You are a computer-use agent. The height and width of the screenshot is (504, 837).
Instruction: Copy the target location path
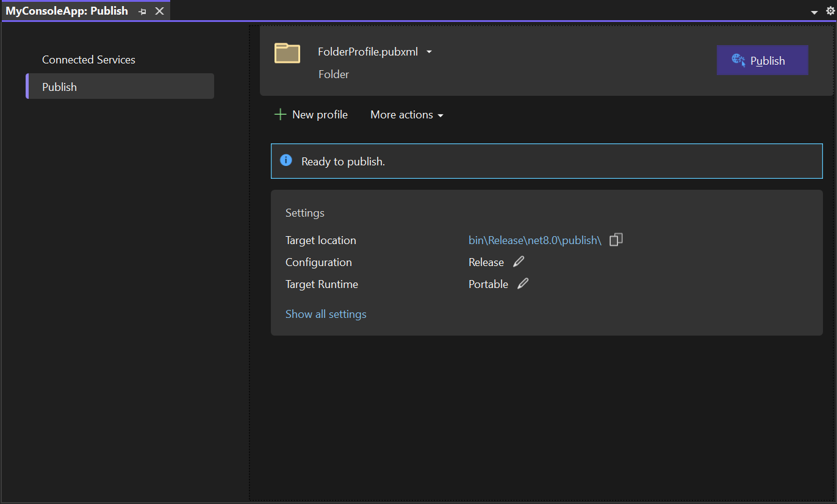pos(616,240)
